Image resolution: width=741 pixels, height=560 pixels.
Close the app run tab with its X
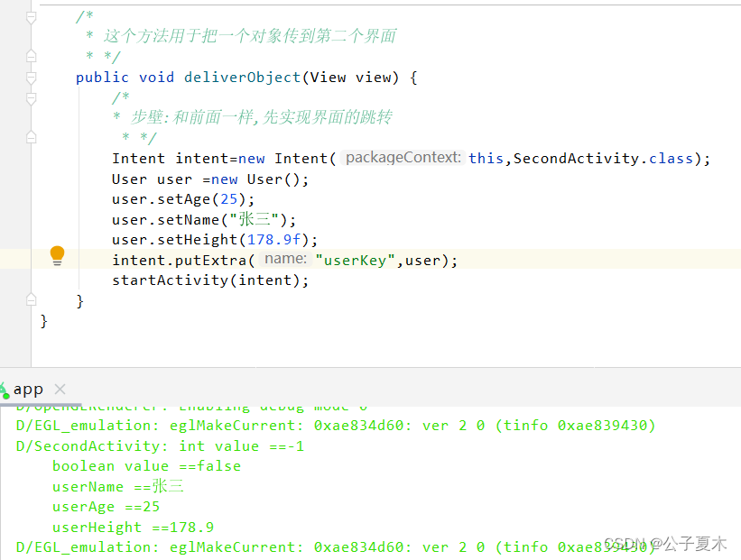click(x=59, y=390)
